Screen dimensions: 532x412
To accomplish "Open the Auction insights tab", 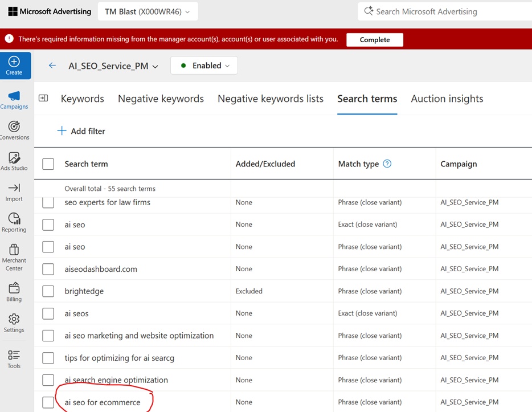I will click(447, 99).
